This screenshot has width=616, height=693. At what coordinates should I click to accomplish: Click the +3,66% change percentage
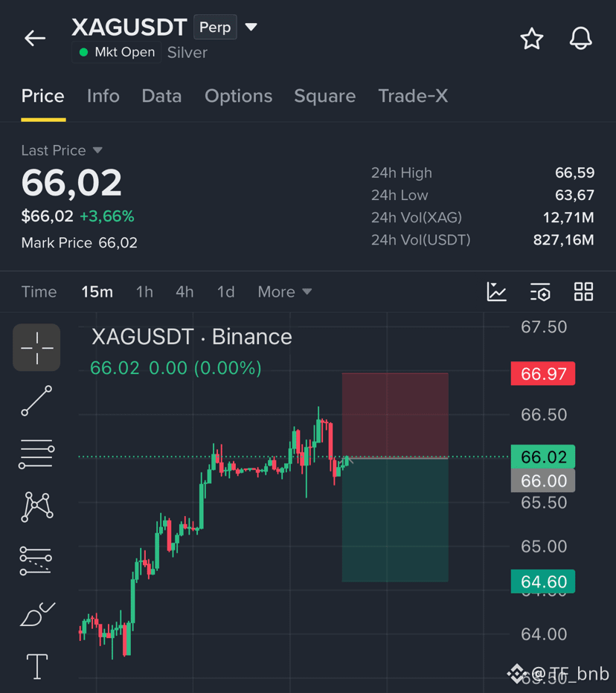(x=106, y=216)
